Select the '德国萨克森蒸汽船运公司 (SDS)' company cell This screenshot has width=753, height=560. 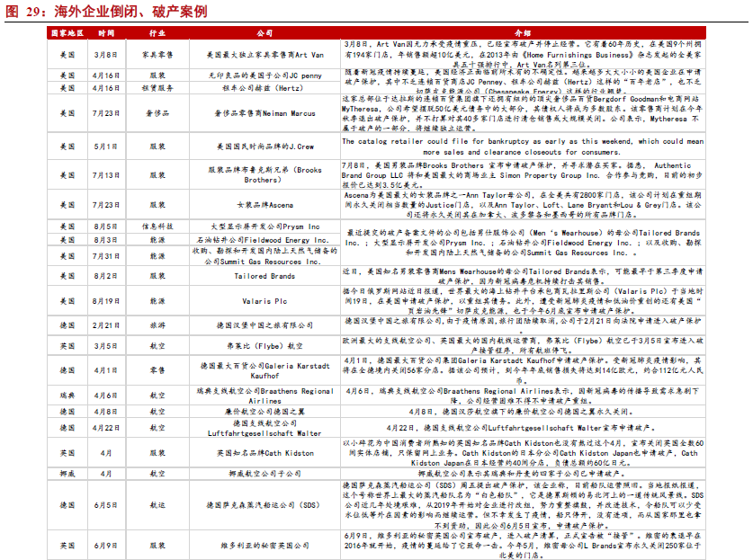pyautogui.click(x=264, y=505)
